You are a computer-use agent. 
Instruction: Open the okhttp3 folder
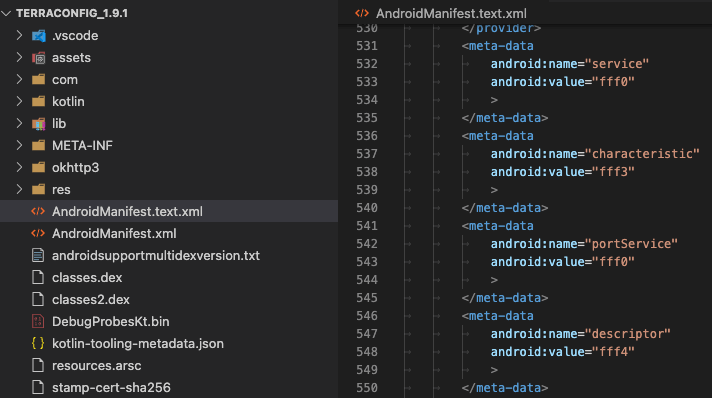[x=75, y=168]
